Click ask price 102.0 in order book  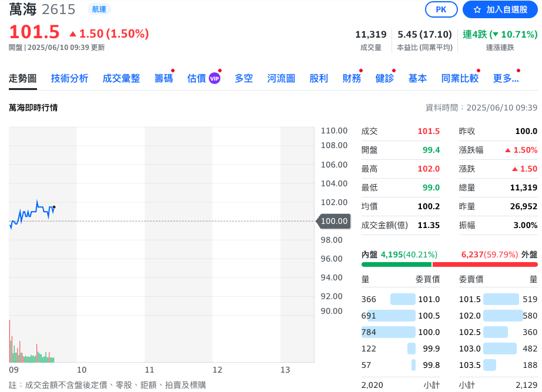(470, 316)
